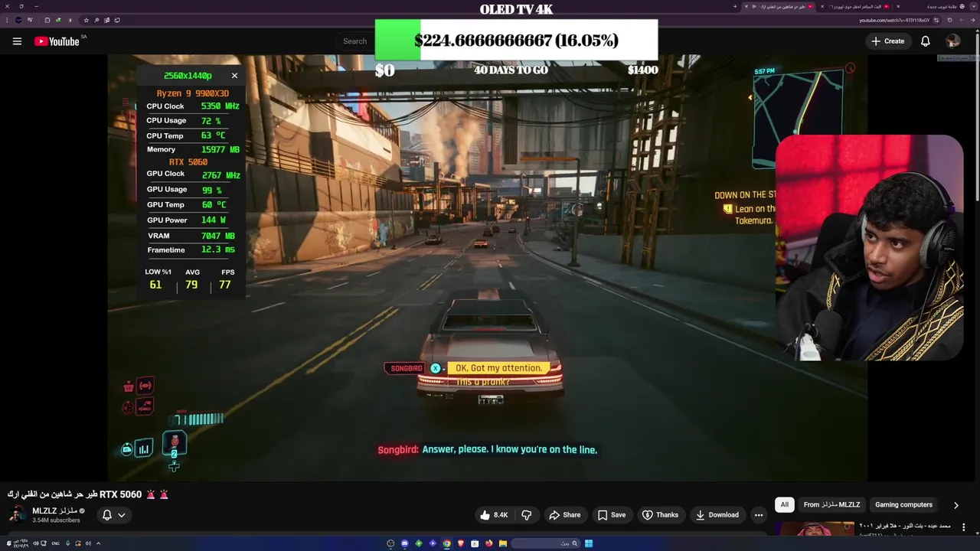Open Firefox from taskbar
This screenshot has width=980, height=551.
488,543
